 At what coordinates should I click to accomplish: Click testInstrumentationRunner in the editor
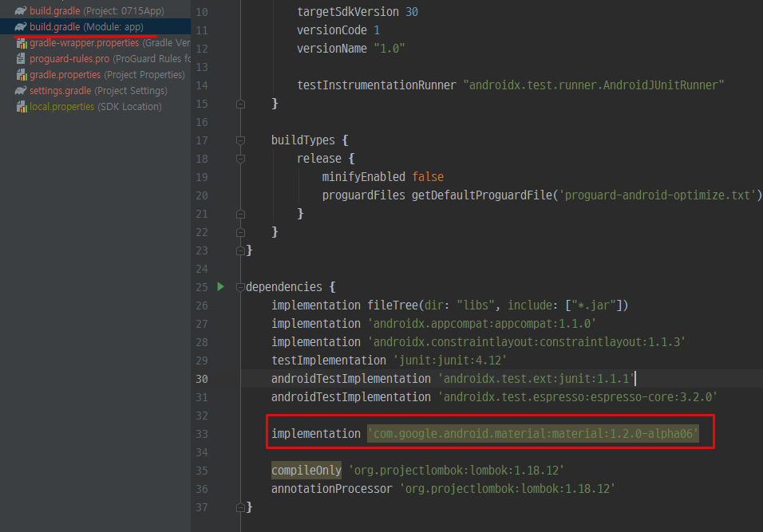pyautogui.click(x=377, y=85)
